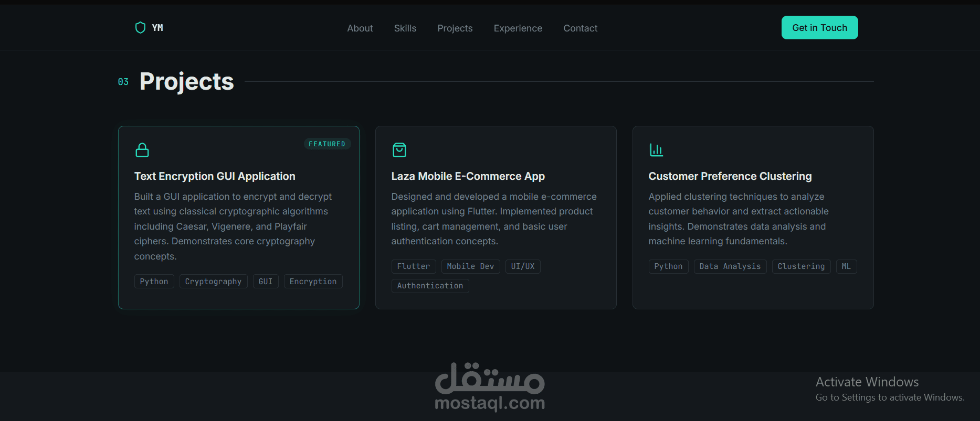Open Laza Mobile E-Commerce App title
The image size is (980, 421).
point(468,176)
